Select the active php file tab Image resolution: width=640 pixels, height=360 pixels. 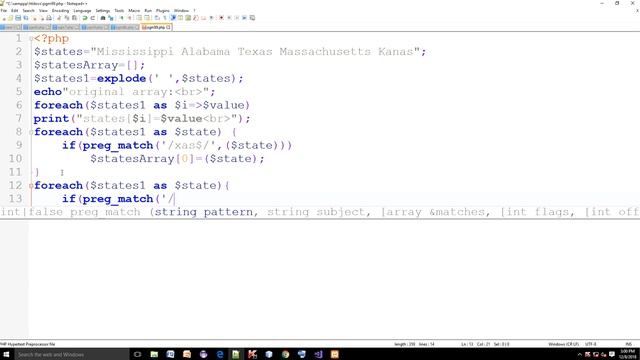point(155,27)
